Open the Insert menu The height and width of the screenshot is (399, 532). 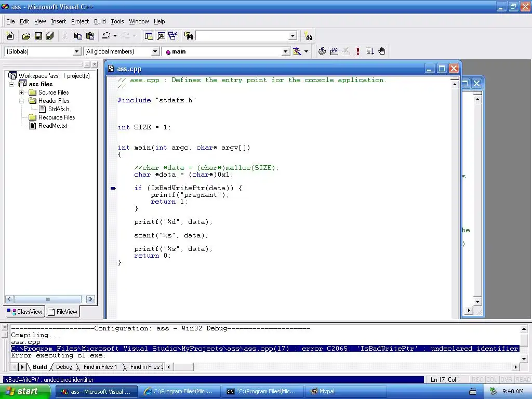tap(58, 21)
